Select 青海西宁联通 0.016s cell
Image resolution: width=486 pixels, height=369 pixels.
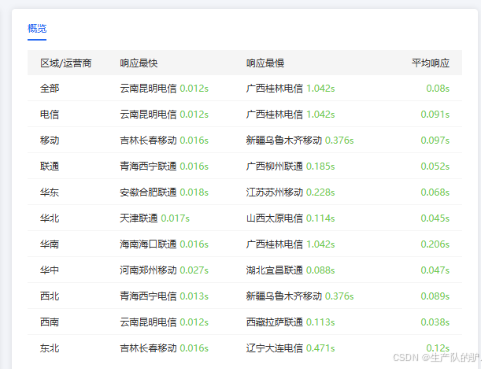click(x=164, y=166)
